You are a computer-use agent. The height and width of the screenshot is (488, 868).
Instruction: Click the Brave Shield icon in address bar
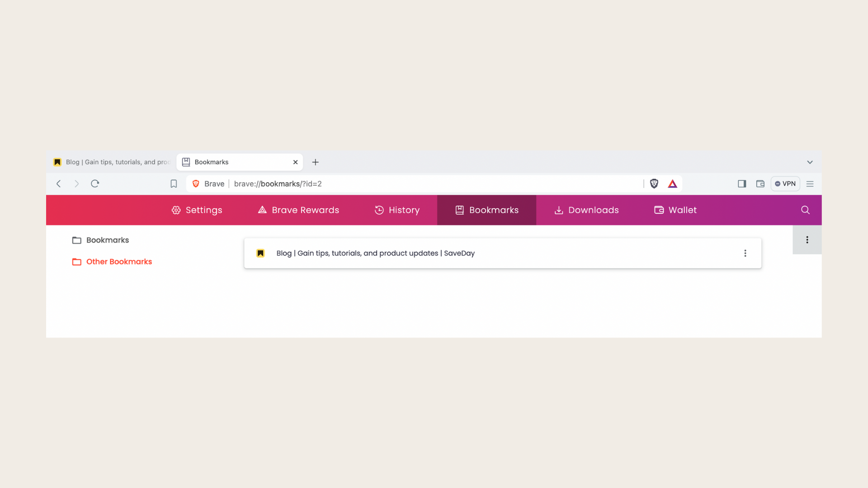[653, 183]
